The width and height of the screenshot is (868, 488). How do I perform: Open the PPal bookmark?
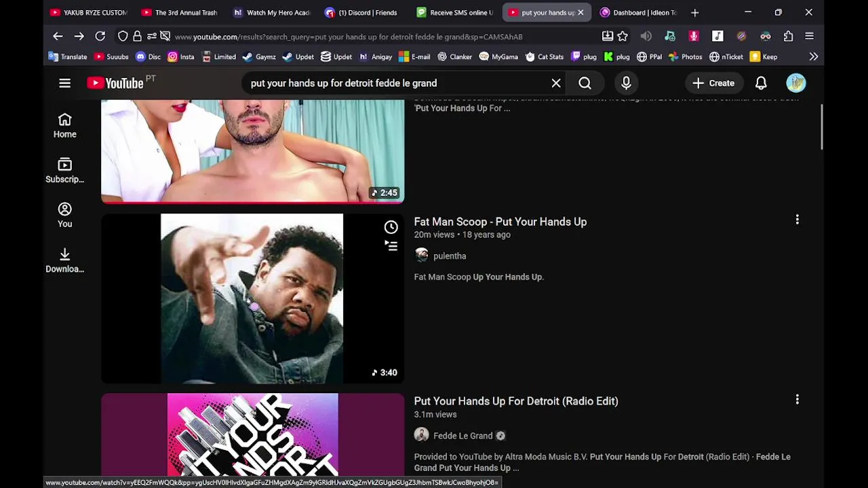click(x=649, y=57)
